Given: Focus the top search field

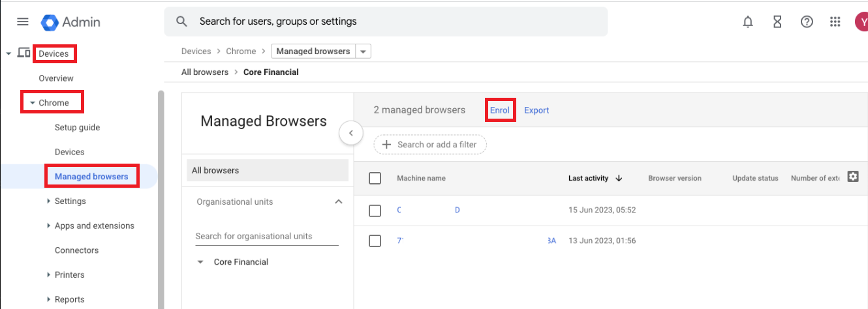Looking at the screenshot, I should pos(386,22).
